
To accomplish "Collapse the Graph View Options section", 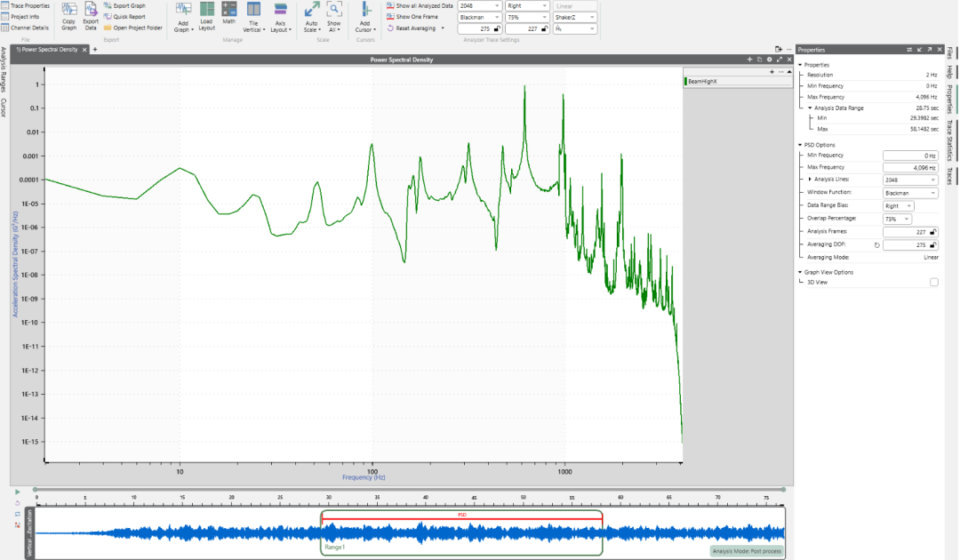I will coord(800,272).
